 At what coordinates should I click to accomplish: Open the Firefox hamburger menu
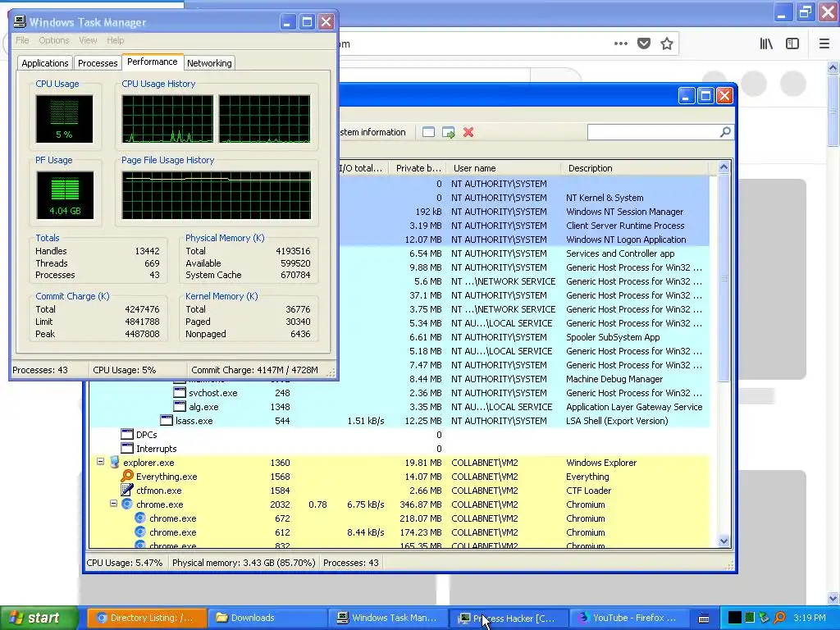(824, 43)
